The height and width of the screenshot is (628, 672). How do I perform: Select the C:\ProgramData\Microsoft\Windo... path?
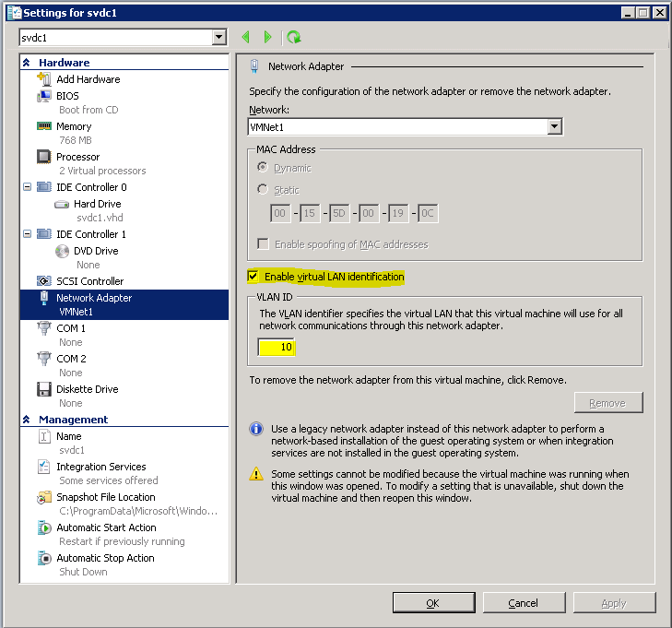coord(138,511)
